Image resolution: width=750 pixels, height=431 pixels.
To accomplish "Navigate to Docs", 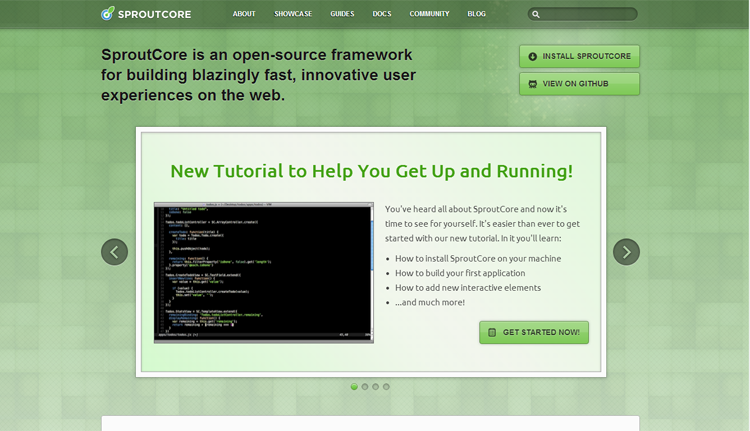I will tap(382, 14).
